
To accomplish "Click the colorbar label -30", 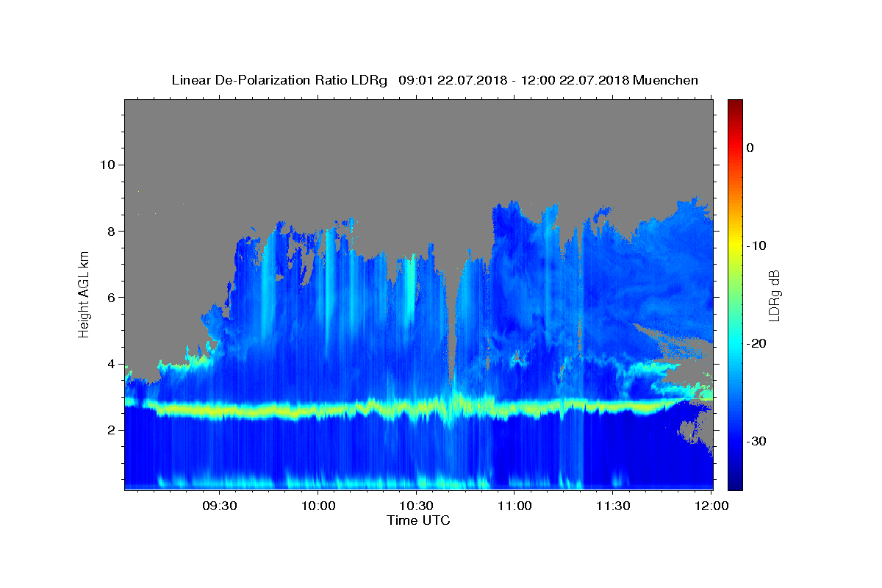I will point(757,441).
